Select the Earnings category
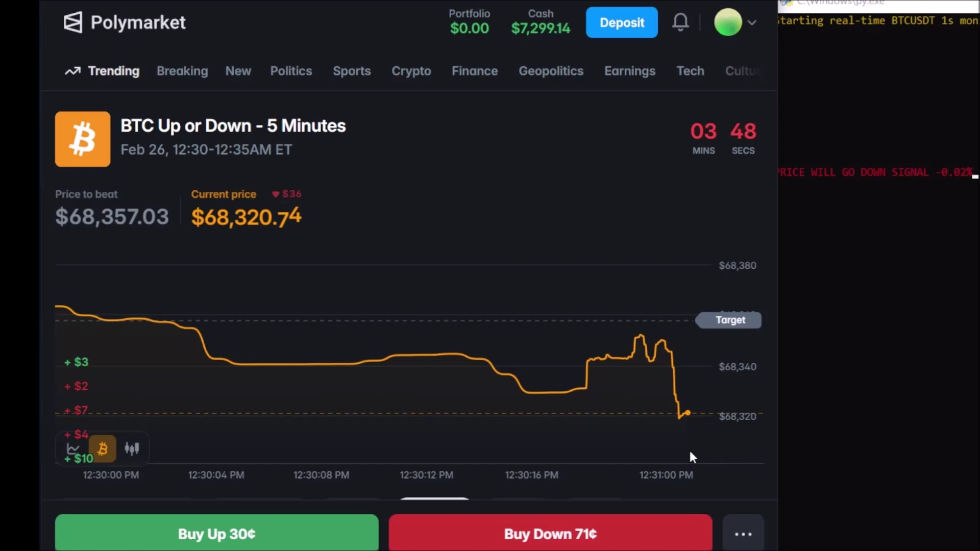 [630, 71]
